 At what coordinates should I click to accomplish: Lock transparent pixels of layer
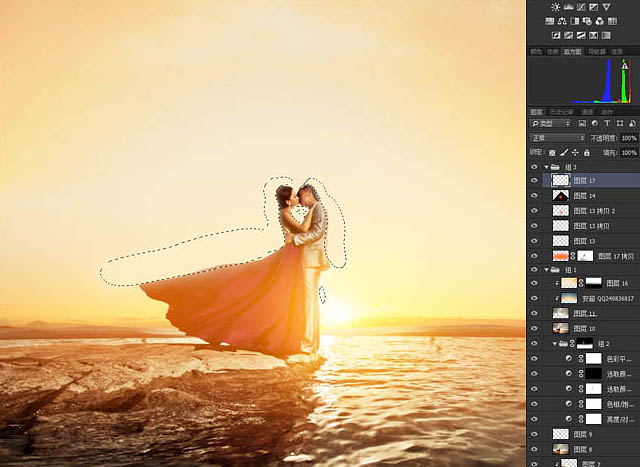[552, 153]
